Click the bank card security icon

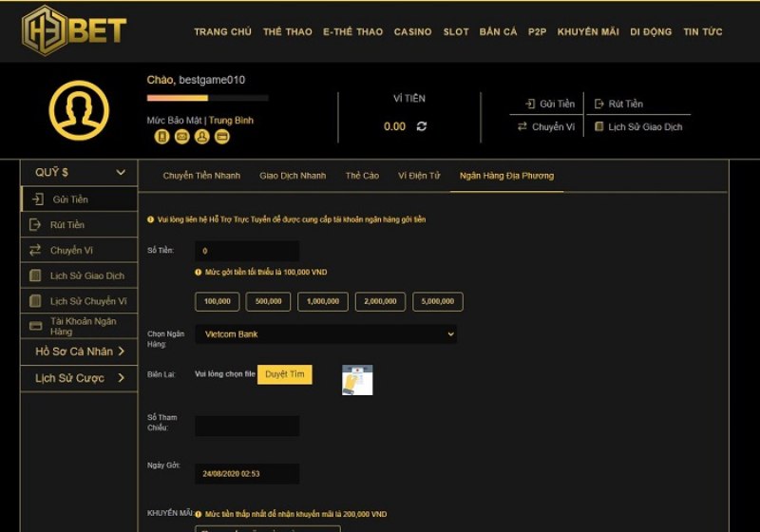pos(222,137)
